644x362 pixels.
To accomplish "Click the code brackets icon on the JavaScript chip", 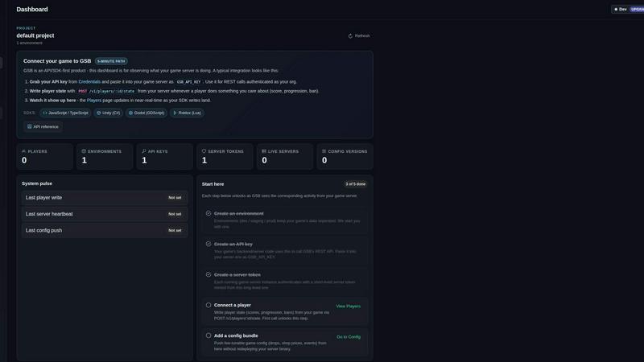I will (45, 113).
